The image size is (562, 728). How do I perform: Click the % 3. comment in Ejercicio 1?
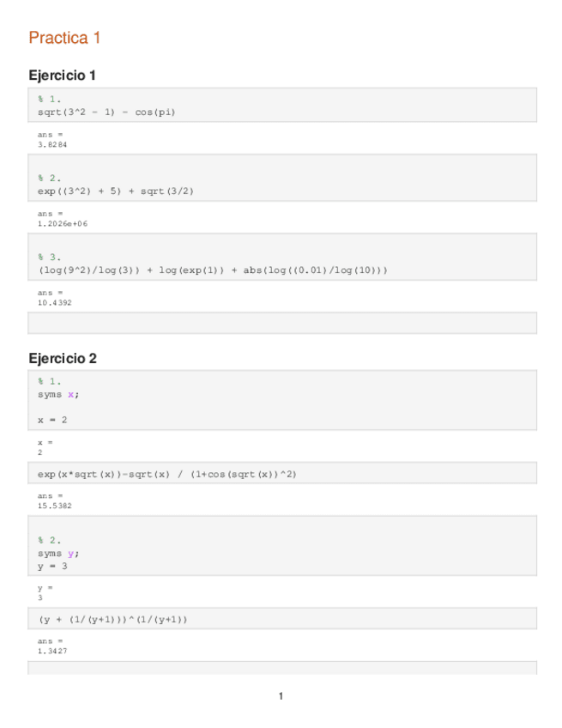50,257
